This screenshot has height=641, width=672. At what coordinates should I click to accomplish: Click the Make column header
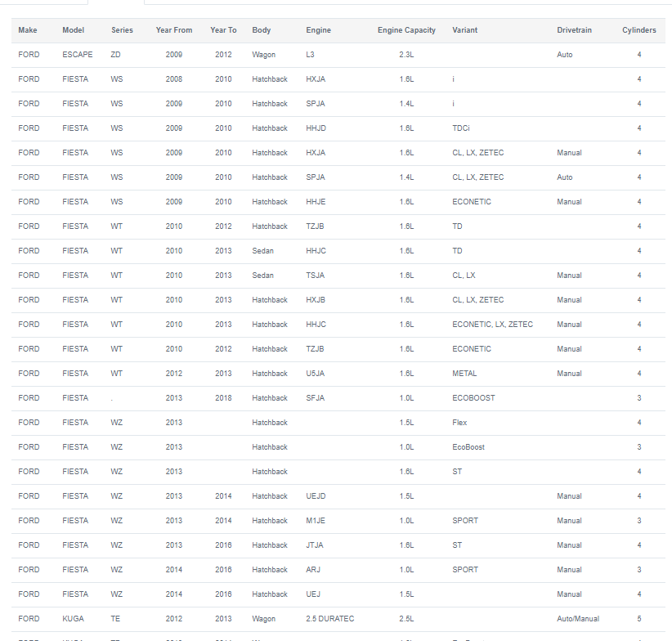point(28,30)
